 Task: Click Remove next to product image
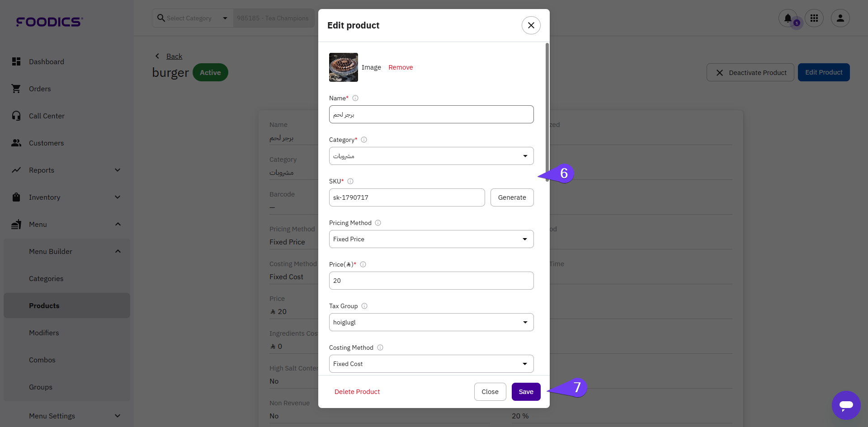coord(401,67)
